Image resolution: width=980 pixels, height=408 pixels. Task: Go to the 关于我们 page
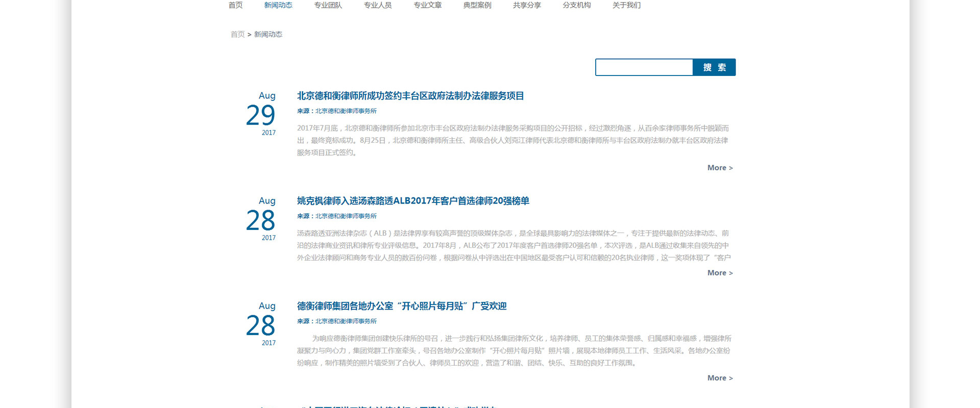(x=626, y=5)
